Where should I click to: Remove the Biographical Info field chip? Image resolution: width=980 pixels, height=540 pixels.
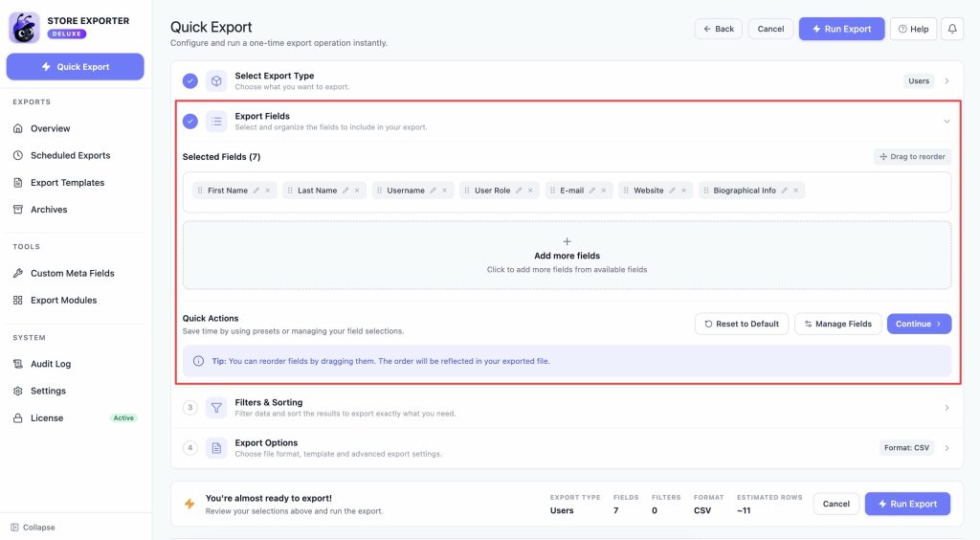click(796, 191)
